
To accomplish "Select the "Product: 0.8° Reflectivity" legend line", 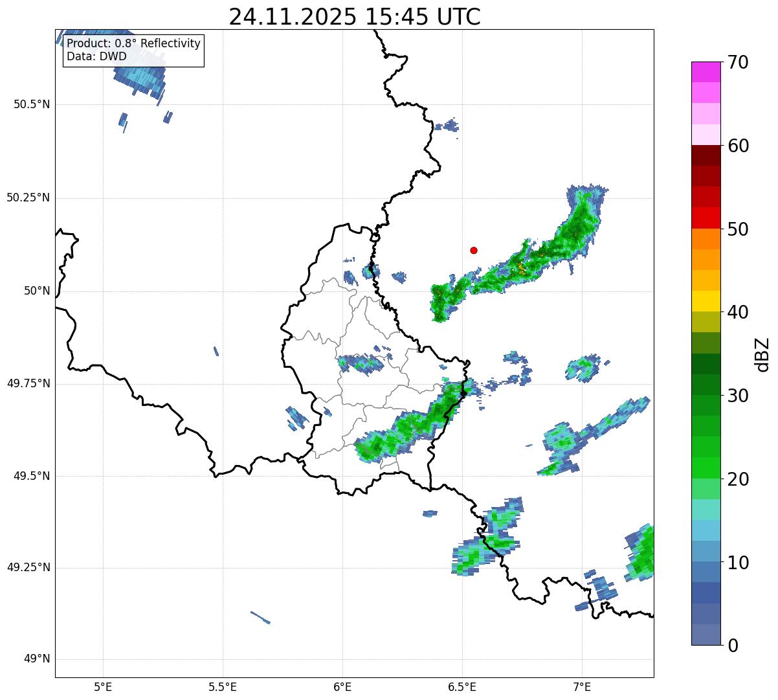I will (134, 43).
